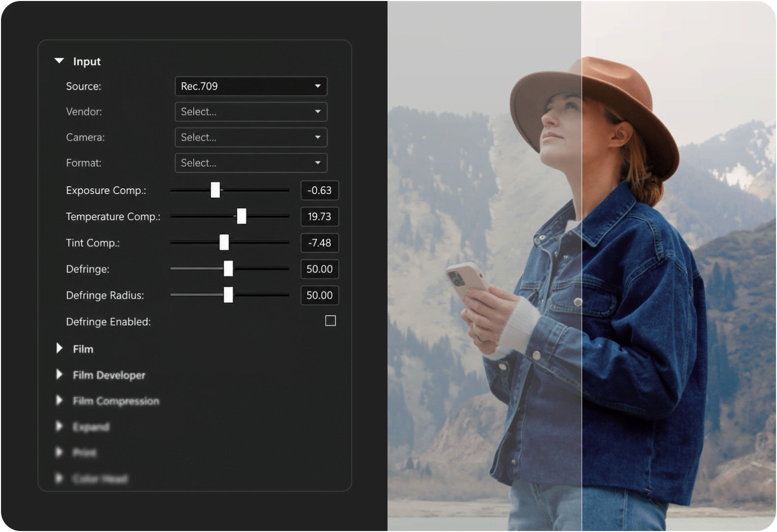Click the Source: label

pos(84,87)
